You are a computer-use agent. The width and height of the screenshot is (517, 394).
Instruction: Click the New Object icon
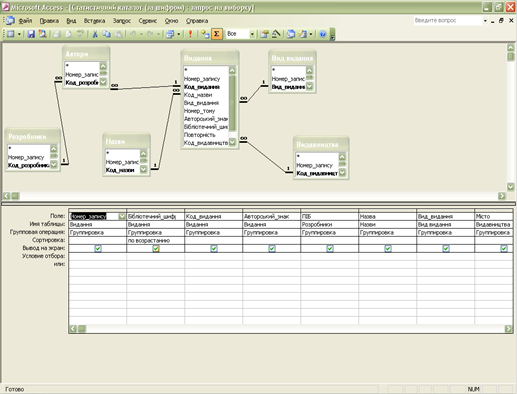coord(303,34)
